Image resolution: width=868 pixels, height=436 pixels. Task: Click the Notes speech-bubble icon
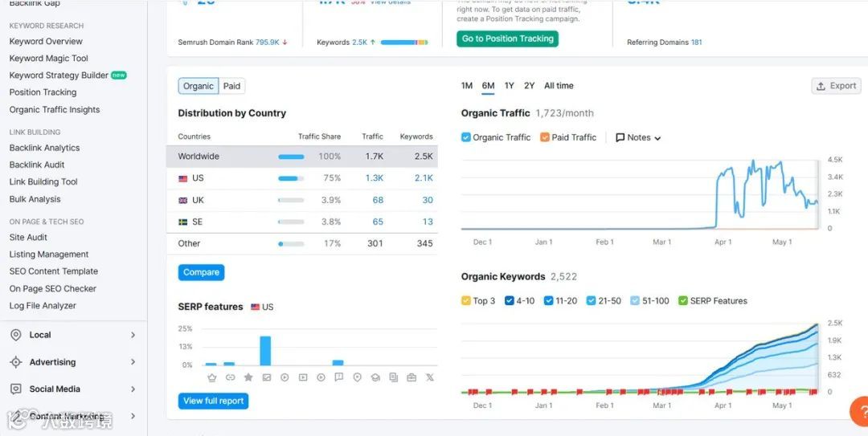pyautogui.click(x=620, y=137)
